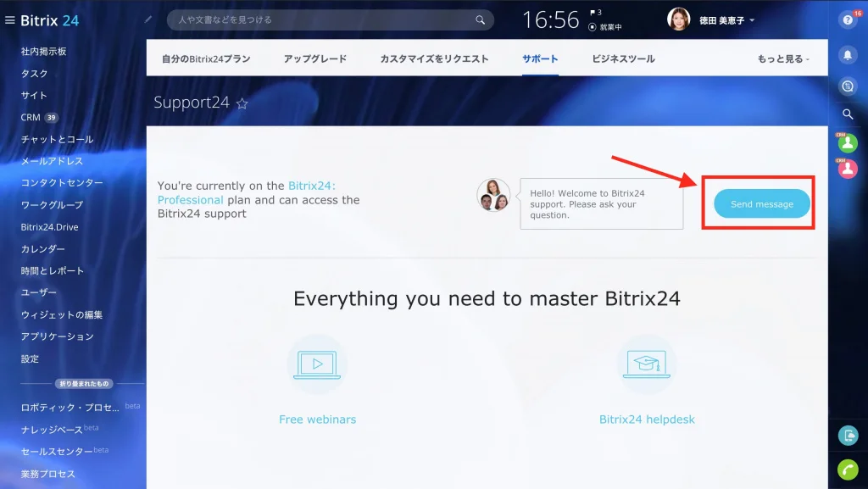Open アプリケーション in the sidebar
Screen dimensions: 868x489
pyautogui.click(x=57, y=336)
